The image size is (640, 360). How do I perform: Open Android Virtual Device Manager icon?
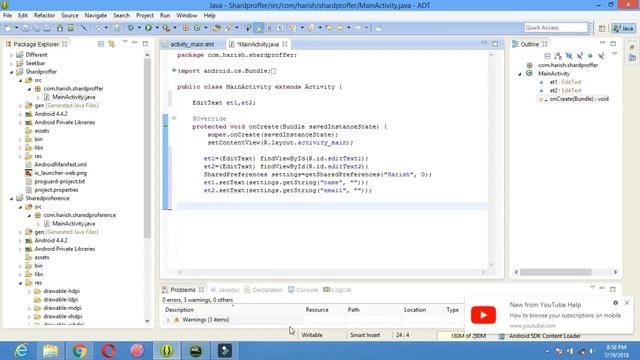tap(71, 28)
